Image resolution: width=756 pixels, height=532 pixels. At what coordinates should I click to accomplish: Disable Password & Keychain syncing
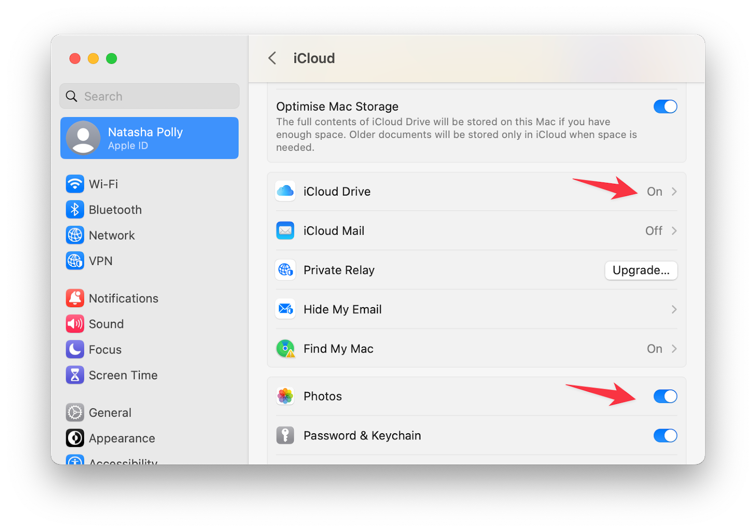[665, 436]
